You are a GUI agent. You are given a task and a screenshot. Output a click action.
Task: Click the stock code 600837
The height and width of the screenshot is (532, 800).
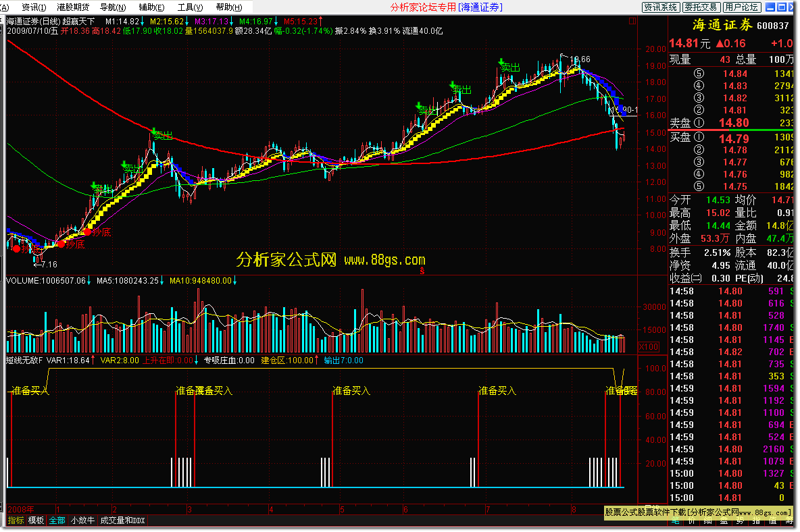point(772,26)
